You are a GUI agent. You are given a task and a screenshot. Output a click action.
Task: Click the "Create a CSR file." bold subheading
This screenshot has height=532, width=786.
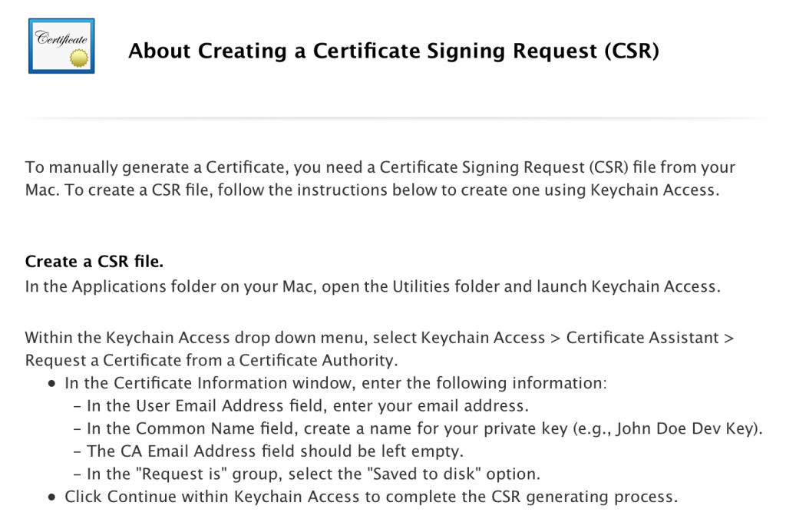(x=94, y=261)
